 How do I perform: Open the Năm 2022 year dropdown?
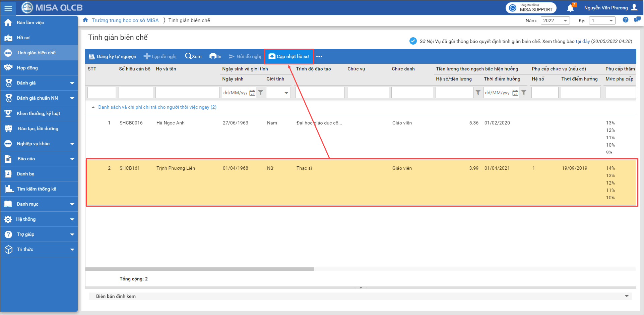click(x=555, y=20)
